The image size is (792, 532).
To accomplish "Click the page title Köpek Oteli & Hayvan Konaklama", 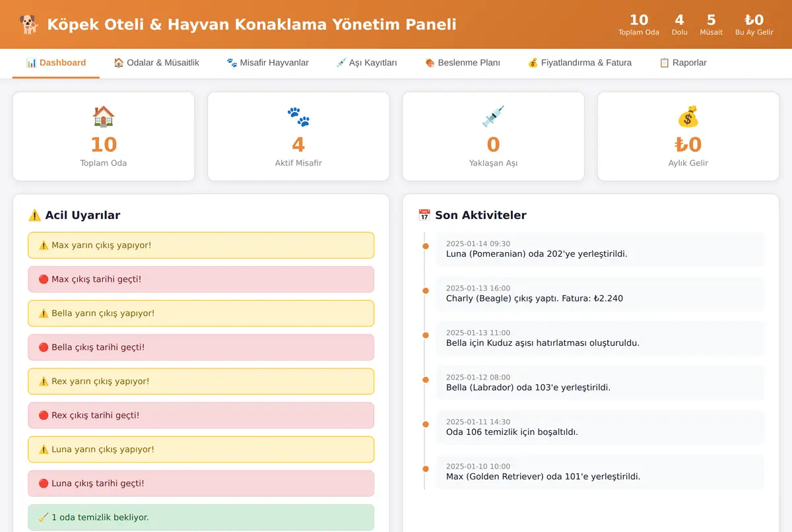I will tap(251, 25).
